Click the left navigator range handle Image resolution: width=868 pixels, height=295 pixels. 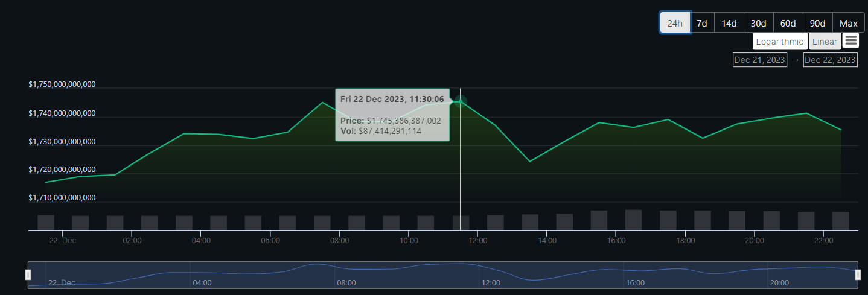click(x=28, y=274)
